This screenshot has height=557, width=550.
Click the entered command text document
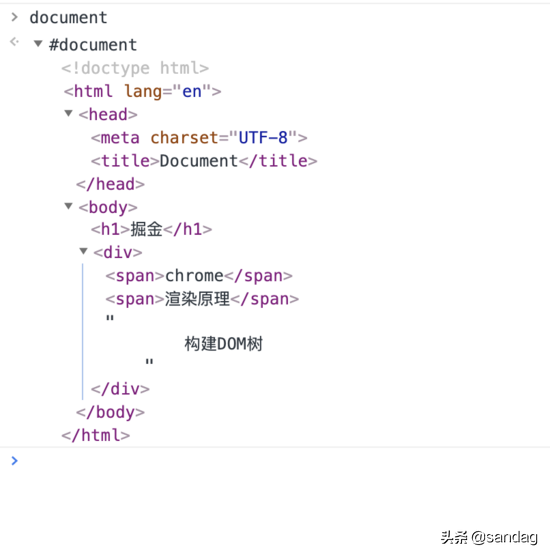tap(68, 17)
